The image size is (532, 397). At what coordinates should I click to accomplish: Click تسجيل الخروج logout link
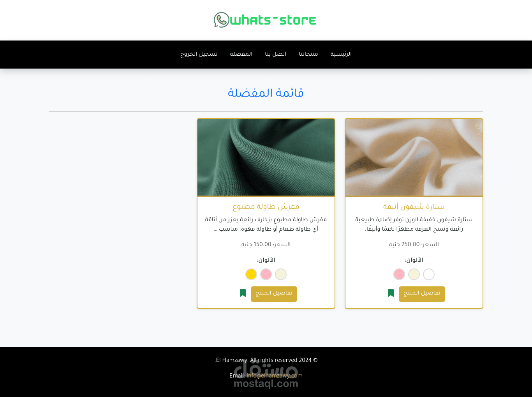199,54
